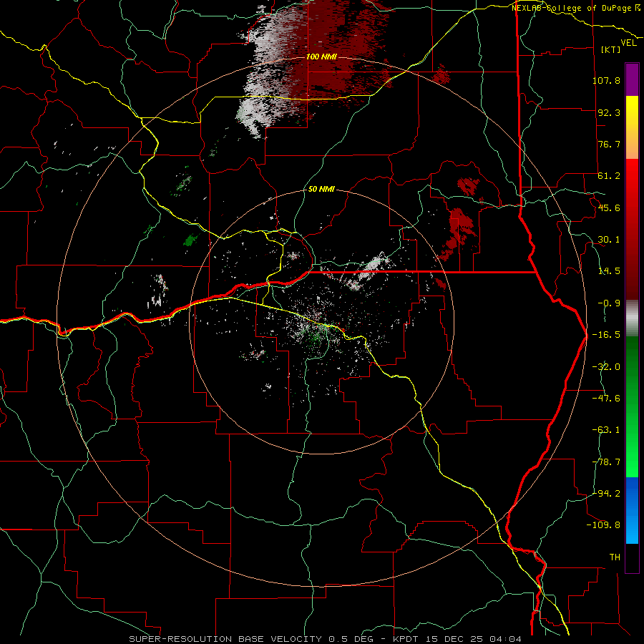Click the 61.2 velocity scale value
Viewport: 644px width, 644px height.
click(609, 176)
